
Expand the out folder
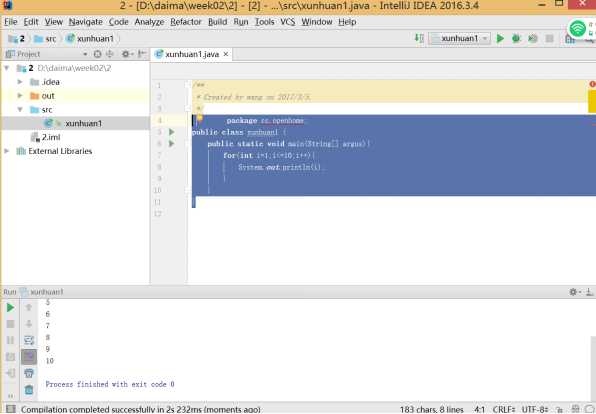click(x=20, y=95)
